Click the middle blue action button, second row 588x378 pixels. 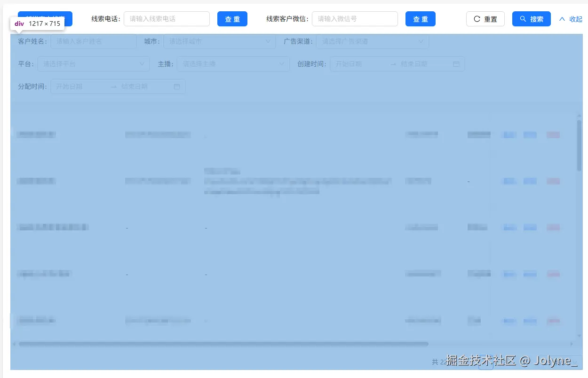pos(530,181)
